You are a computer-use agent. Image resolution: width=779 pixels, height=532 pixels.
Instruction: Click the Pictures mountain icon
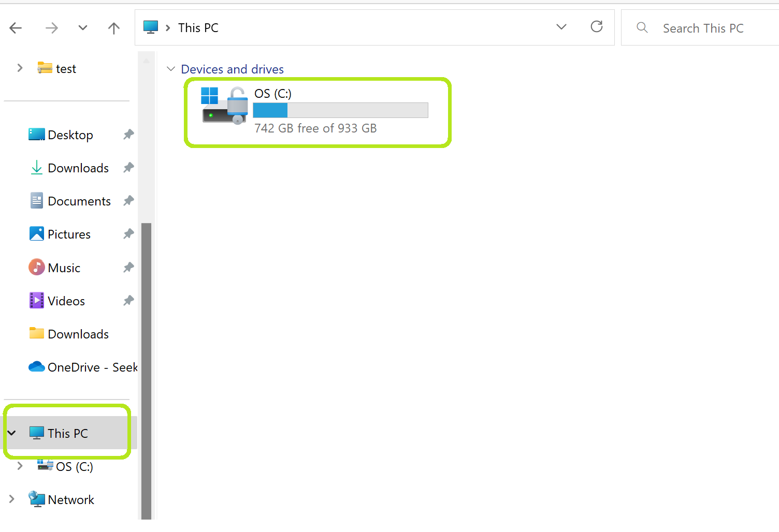37,234
